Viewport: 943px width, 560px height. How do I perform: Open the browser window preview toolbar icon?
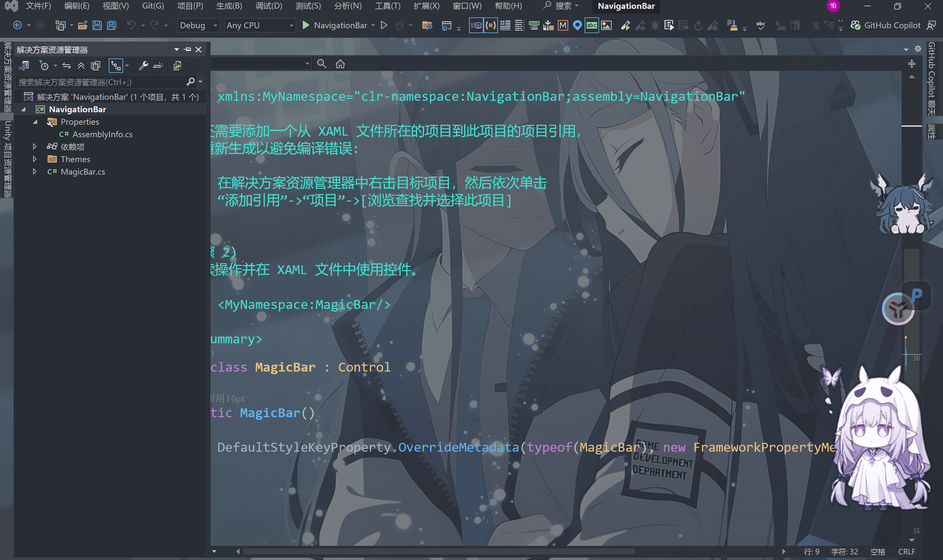click(446, 25)
